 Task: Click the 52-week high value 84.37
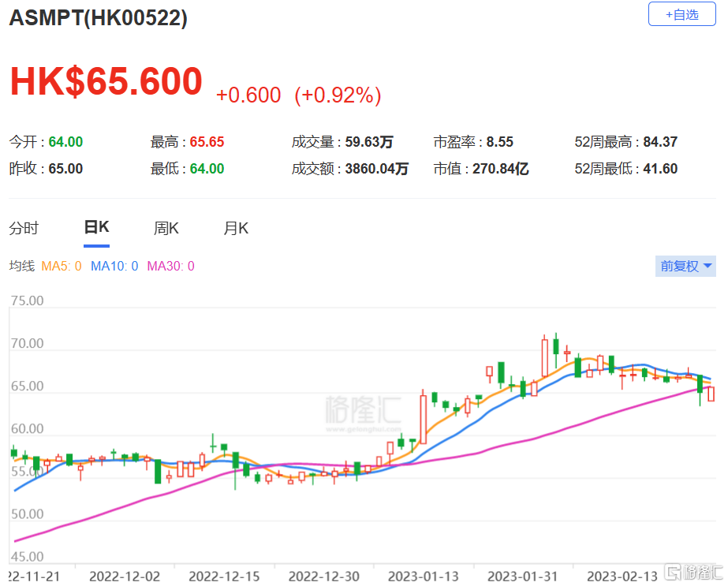[x=660, y=142]
